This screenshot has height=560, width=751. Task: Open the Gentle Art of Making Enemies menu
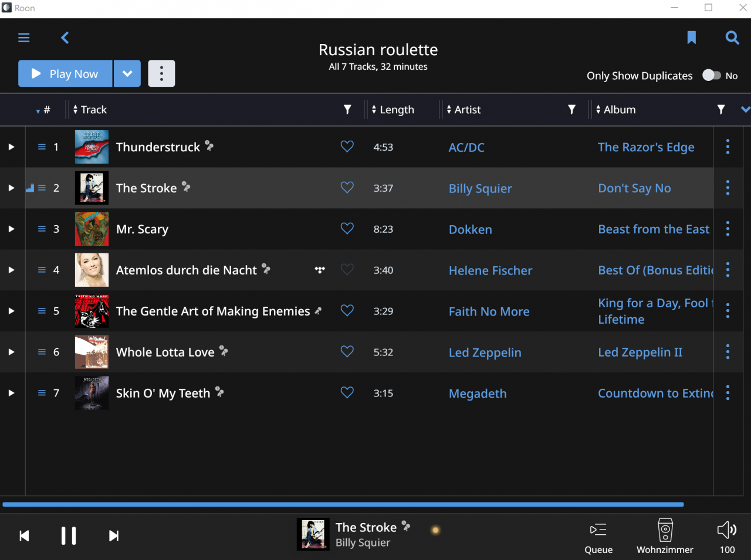click(x=728, y=311)
